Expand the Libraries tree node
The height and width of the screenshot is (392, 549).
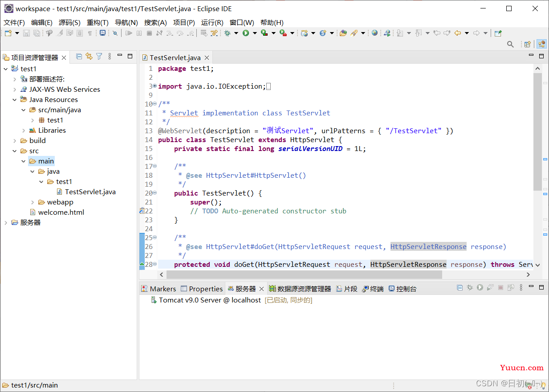point(24,131)
